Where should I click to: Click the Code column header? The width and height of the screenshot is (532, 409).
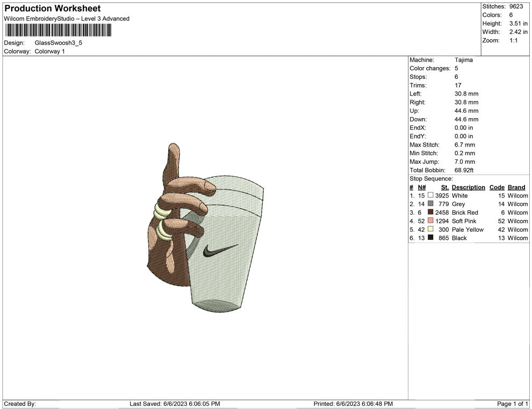[x=497, y=187]
